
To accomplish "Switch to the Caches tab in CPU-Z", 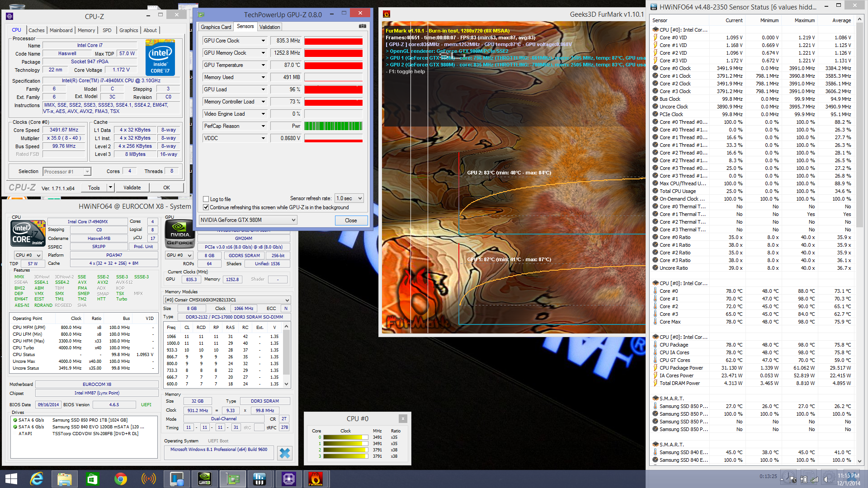I will (37, 30).
